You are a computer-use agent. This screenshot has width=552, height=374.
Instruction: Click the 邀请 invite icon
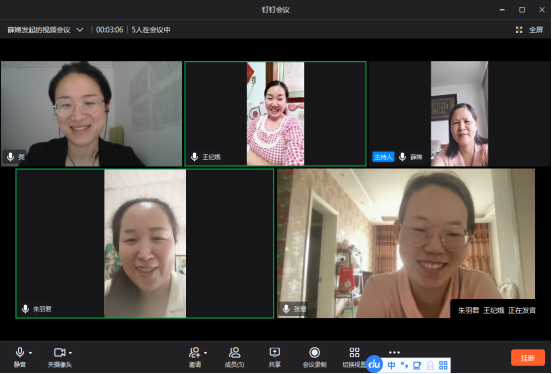coord(194,353)
